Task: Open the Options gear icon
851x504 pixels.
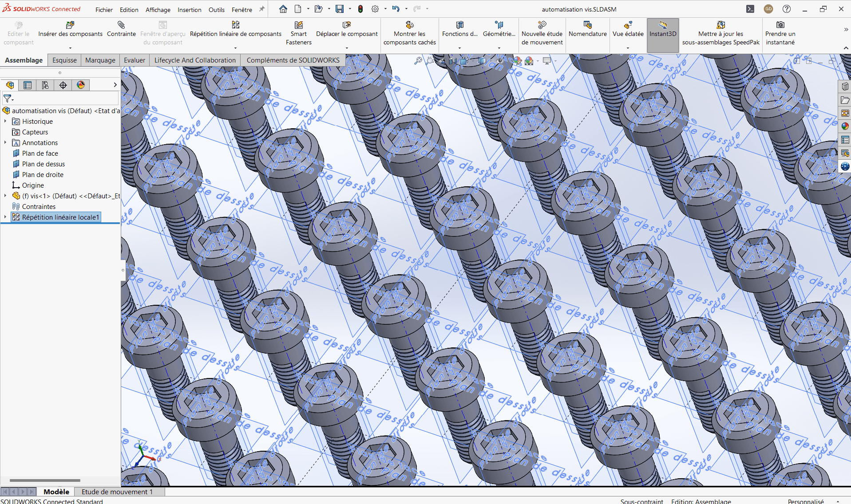Action: coord(375,9)
